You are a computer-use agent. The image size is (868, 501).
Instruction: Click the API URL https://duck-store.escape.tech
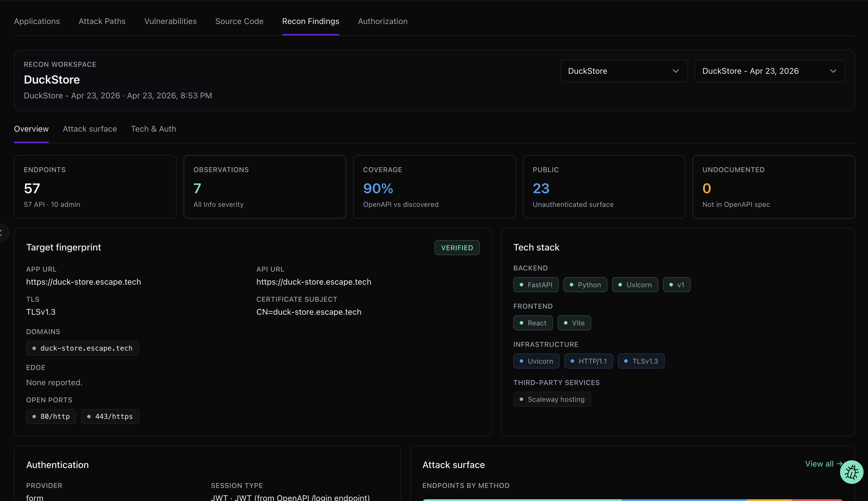tap(314, 282)
